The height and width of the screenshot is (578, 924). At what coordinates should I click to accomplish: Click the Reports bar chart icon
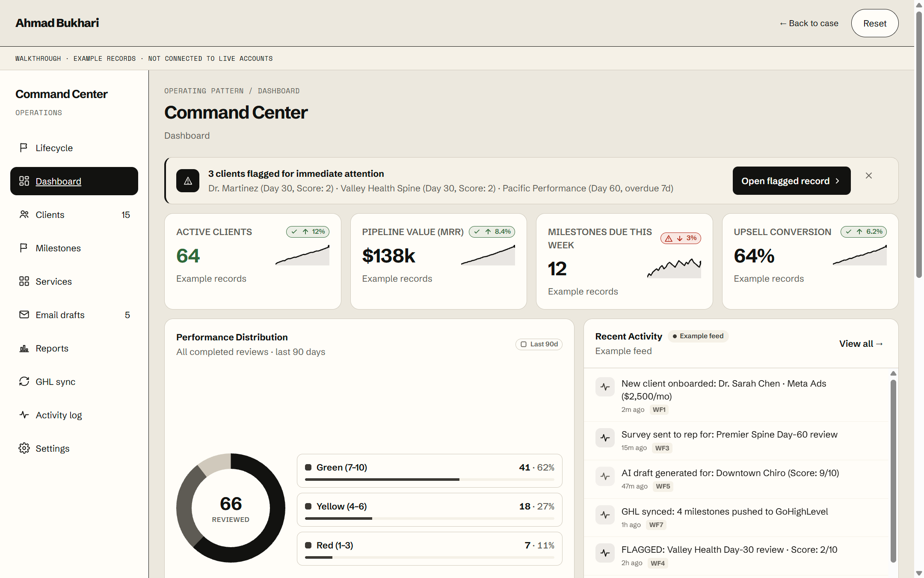click(x=24, y=348)
